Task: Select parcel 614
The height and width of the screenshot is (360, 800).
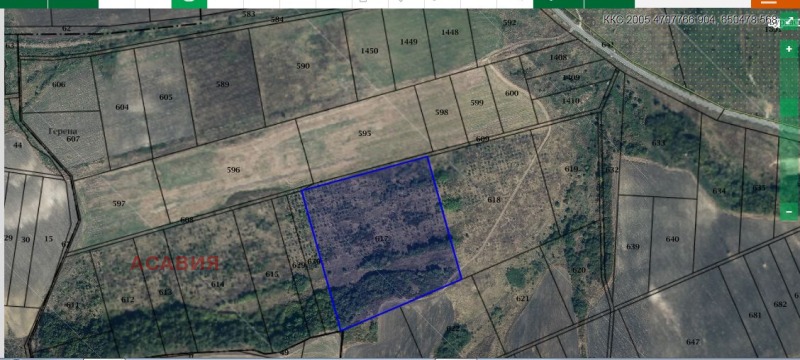Action: pyautogui.click(x=217, y=284)
